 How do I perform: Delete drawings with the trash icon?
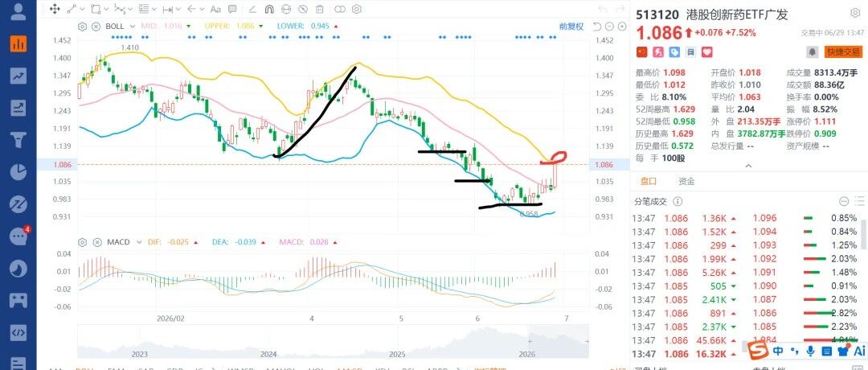click(x=319, y=9)
